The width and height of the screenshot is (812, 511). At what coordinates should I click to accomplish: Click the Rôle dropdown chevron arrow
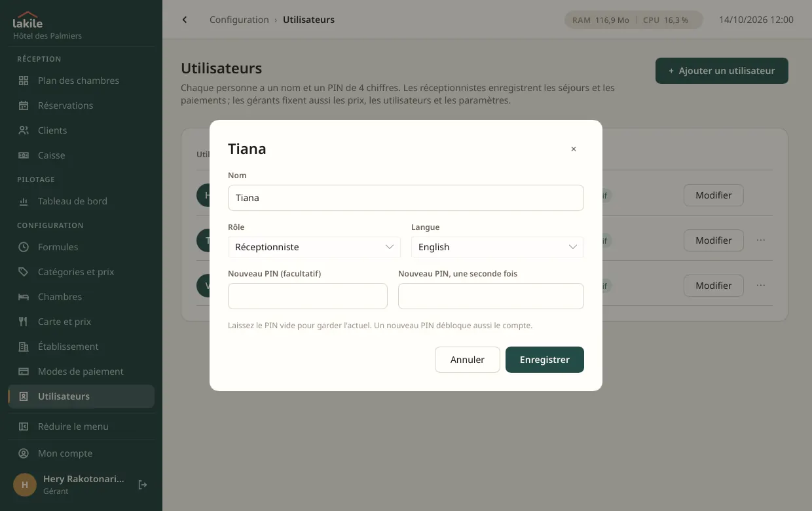pos(390,247)
